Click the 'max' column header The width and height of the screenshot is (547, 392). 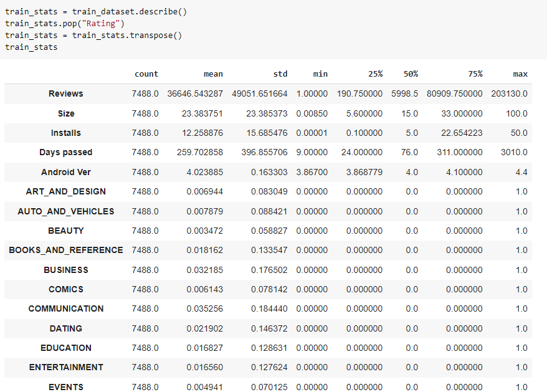pos(520,74)
